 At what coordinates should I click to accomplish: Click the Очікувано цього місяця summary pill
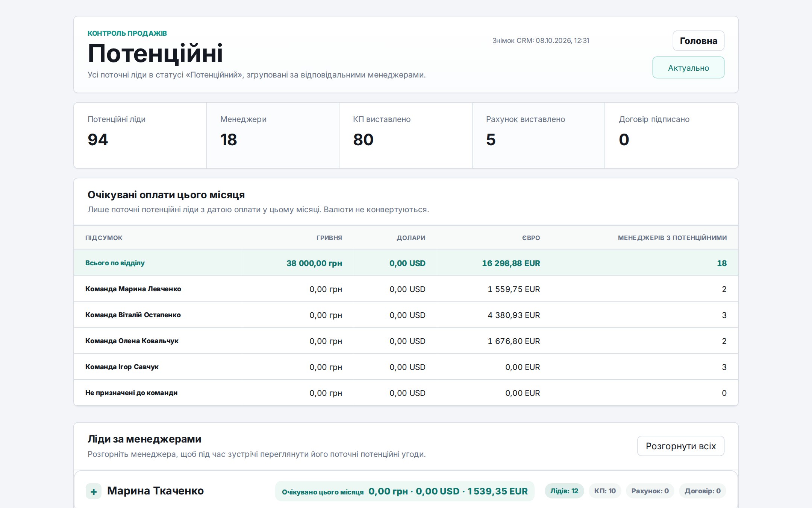point(404,491)
